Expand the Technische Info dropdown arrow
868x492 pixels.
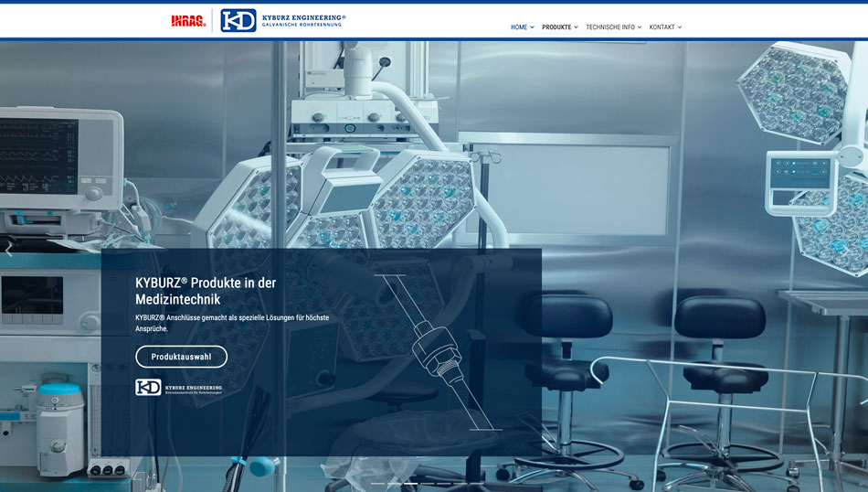[x=640, y=27]
